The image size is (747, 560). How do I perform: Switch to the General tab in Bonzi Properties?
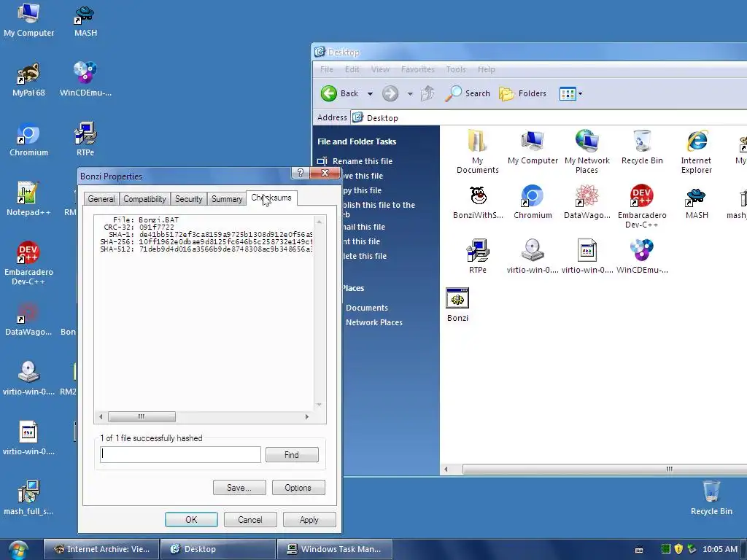pos(101,199)
